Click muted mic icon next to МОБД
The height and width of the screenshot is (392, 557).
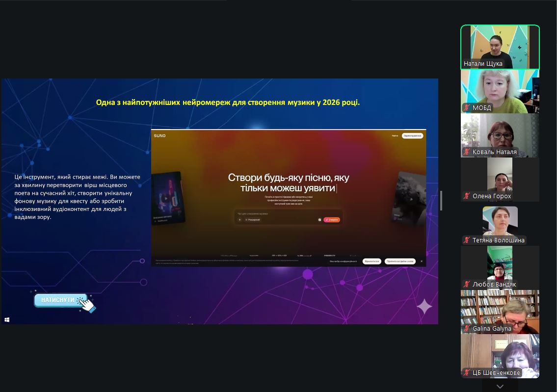pyautogui.click(x=467, y=108)
